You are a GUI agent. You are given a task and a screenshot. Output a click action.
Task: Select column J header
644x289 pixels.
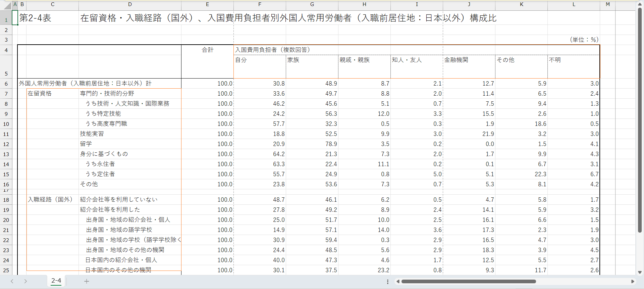(x=469, y=4)
